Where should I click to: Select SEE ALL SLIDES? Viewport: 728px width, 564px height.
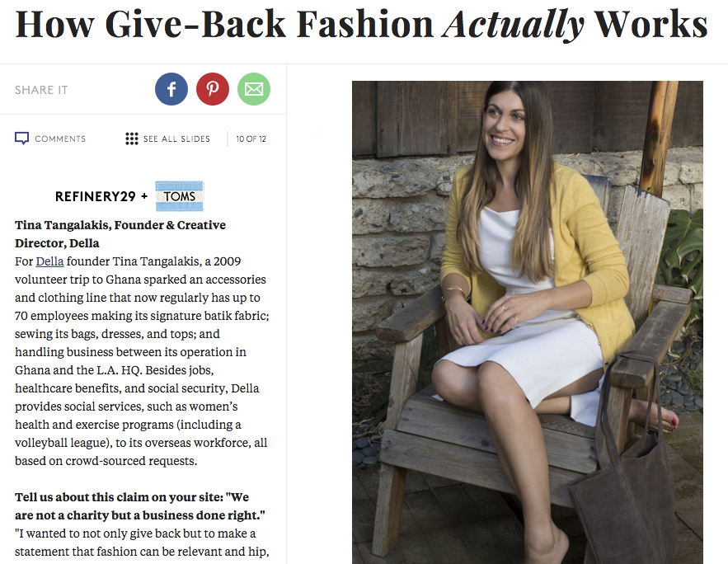pyautogui.click(x=176, y=139)
